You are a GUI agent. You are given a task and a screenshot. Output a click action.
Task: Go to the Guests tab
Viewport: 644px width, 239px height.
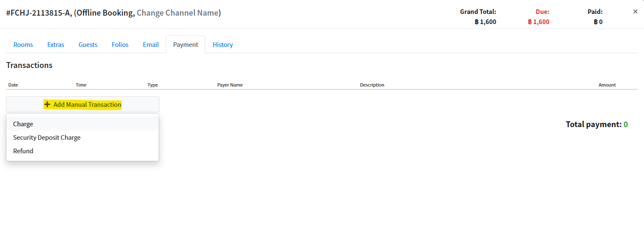(88, 44)
